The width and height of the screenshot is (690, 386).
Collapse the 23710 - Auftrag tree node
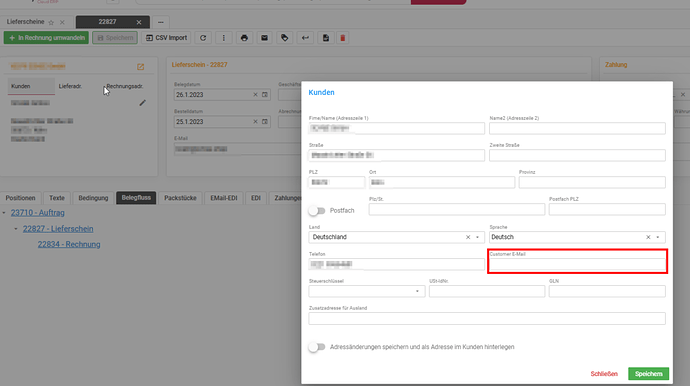click(x=4, y=213)
